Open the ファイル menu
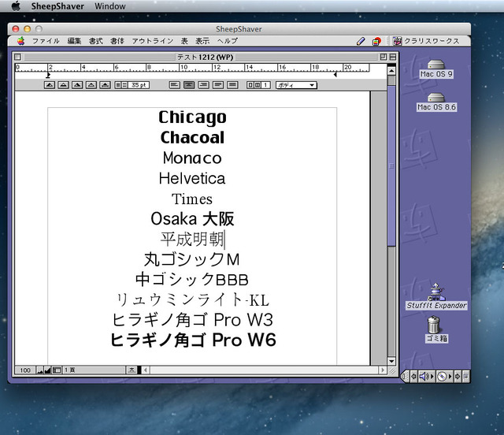Image resolution: width=504 pixels, height=435 pixels. (46, 41)
